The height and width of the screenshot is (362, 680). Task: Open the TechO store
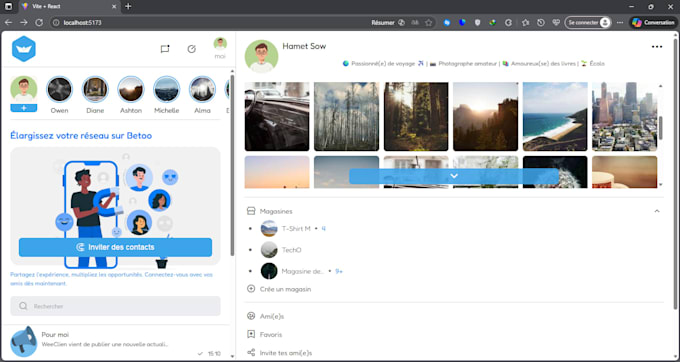tap(281, 250)
